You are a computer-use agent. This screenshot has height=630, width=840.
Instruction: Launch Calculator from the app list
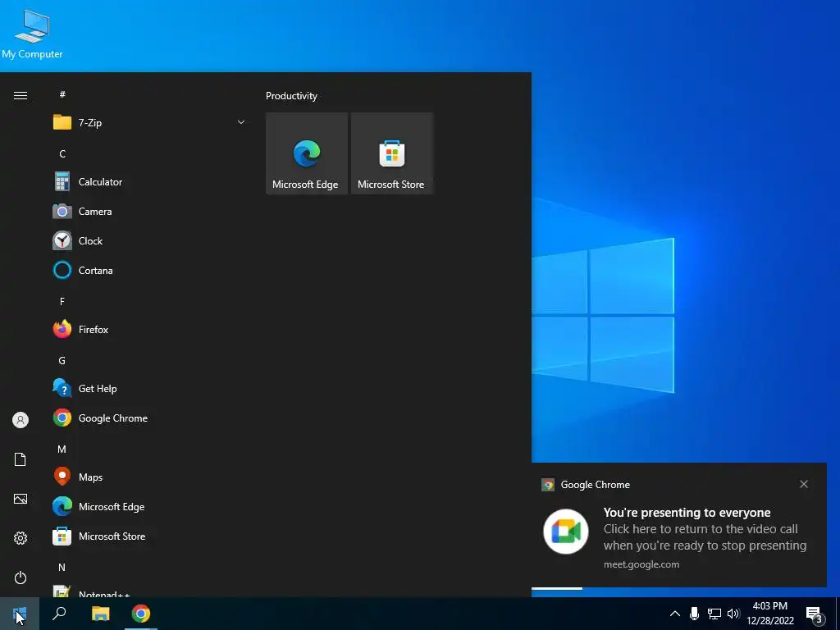coord(149,181)
